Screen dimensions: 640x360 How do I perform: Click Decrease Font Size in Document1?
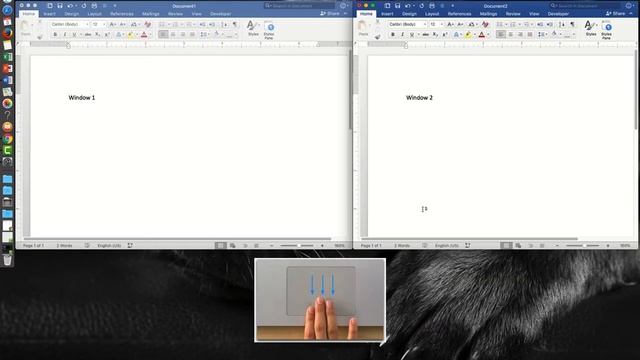pos(122,24)
